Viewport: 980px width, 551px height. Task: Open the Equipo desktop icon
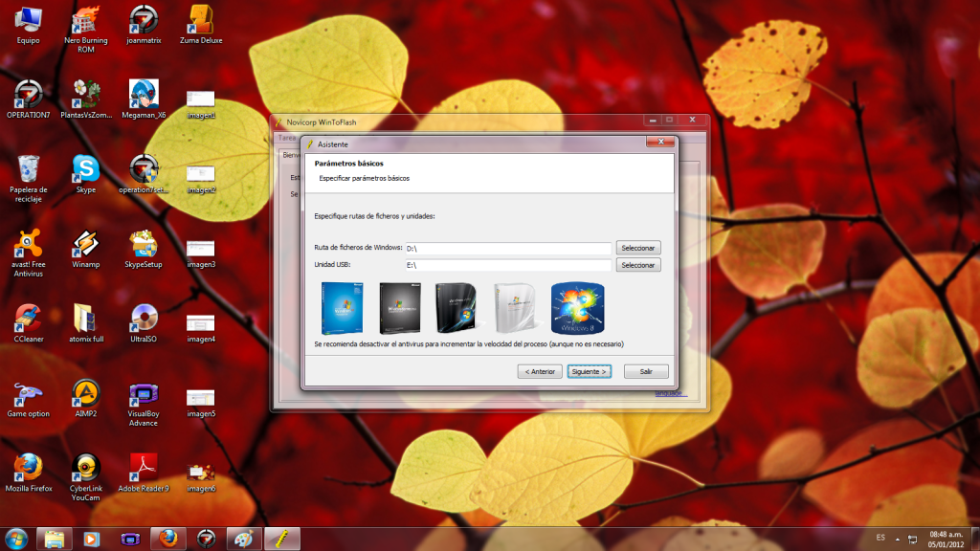pos(28,25)
